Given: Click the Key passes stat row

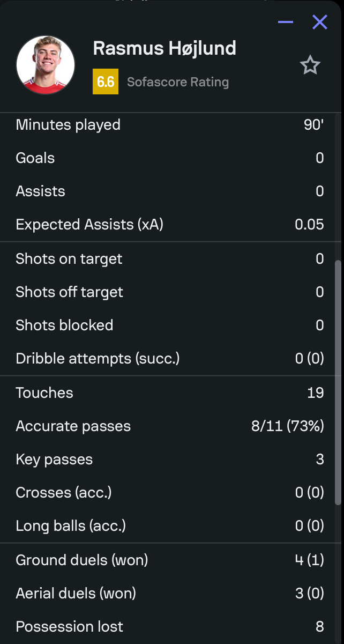Looking at the screenshot, I should pos(170,460).
